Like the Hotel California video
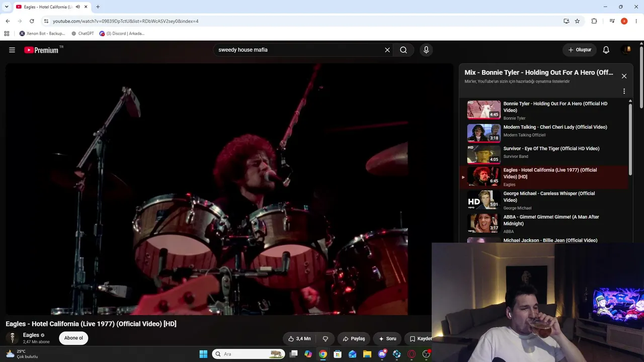The image size is (644, 362). 299,339
